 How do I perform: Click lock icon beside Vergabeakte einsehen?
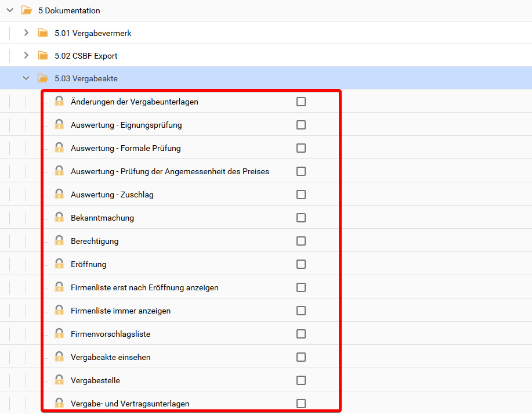coord(59,357)
